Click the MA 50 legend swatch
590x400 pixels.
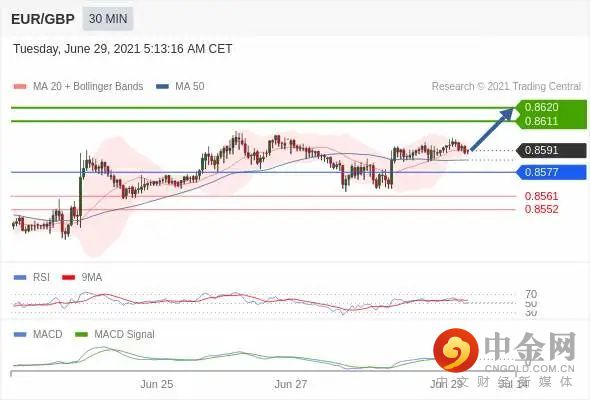[x=162, y=87]
